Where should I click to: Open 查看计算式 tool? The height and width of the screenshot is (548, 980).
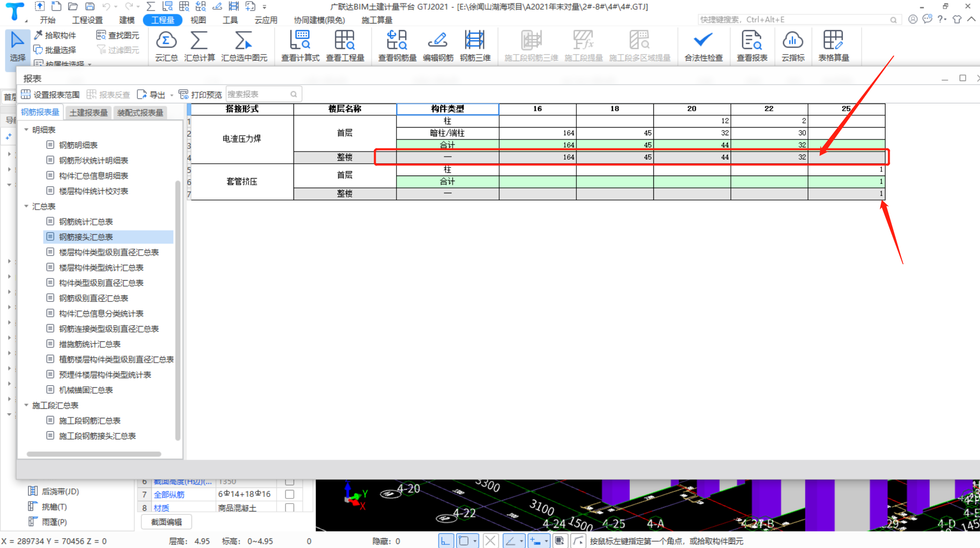coord(300,46)
